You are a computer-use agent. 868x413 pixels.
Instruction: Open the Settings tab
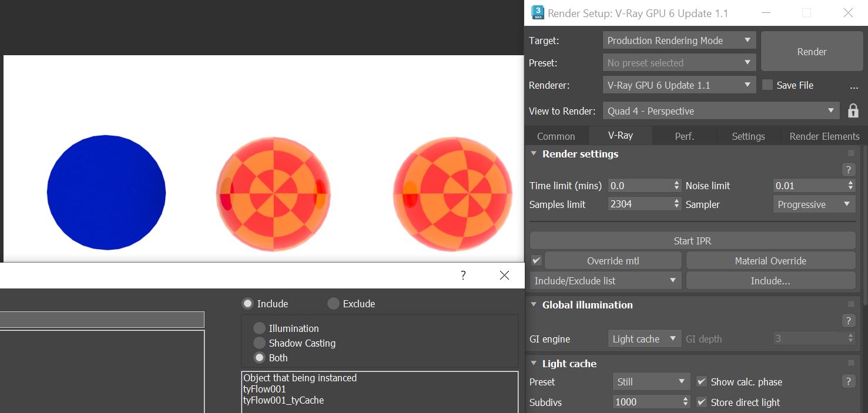pyautogui.click(x=748, y=136)
